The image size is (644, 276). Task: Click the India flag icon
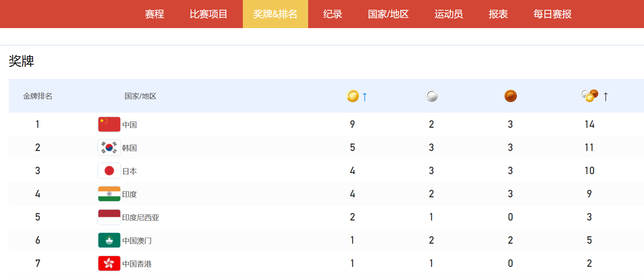point(109,194)
